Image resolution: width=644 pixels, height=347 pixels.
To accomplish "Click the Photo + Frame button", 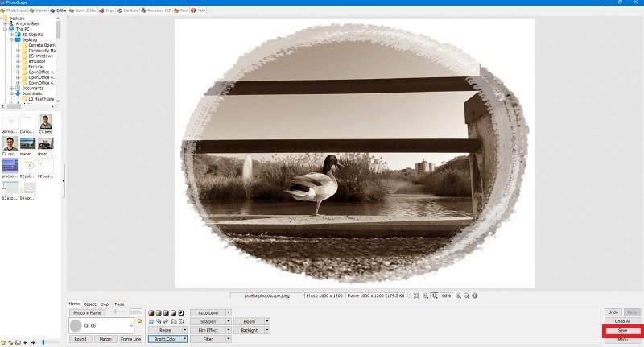I will point(87,312).
